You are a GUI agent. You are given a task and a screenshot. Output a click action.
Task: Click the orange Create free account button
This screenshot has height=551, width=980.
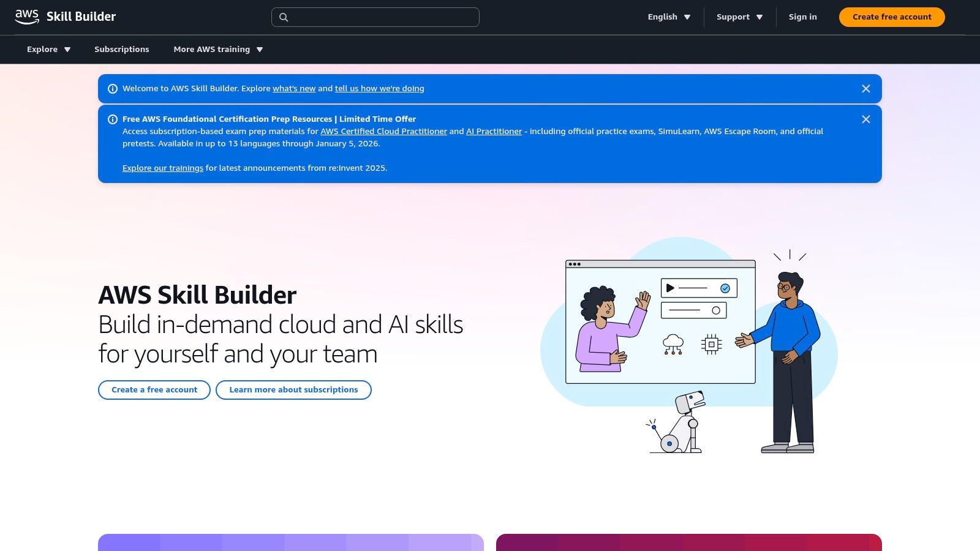tap(891, 17)
